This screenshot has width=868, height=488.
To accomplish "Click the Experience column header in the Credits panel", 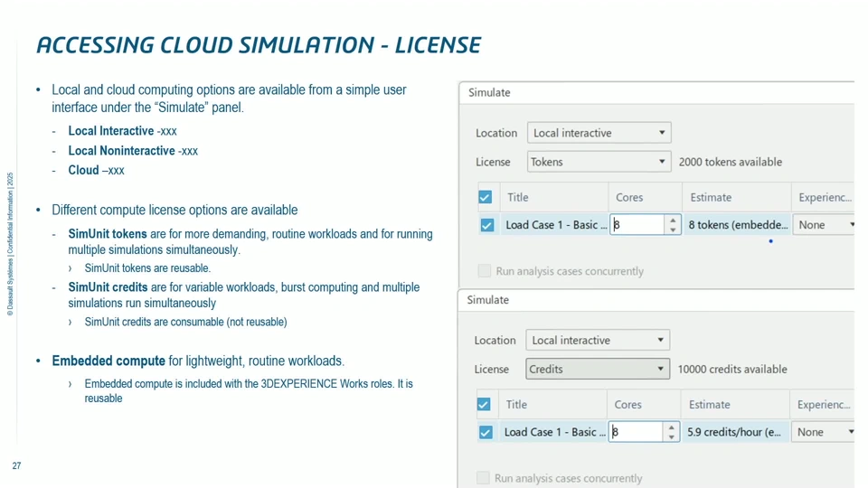I will pos(824,405).
